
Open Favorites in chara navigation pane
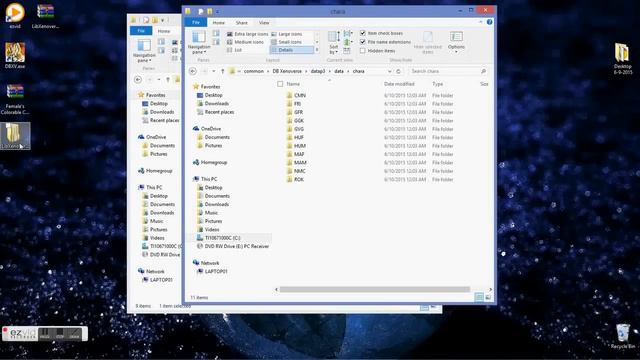(210, 87)
